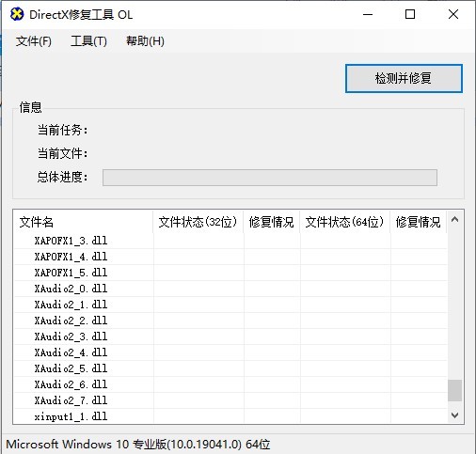The width and height of the screenshot is (476, 454).
Task: Click the 文件状态(32位) column header
Action: click(198, 222)
